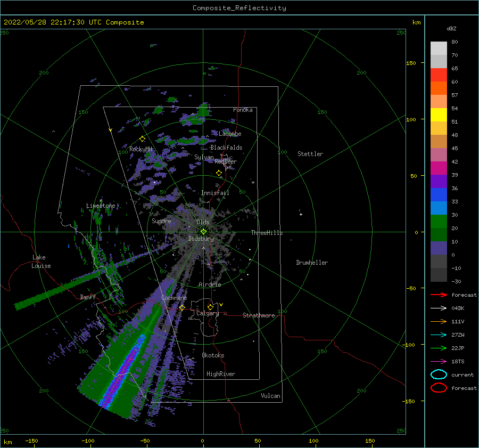Image resolution: width=479 pixels, height=448 pixels.
Task: Click the yellow diamond marker near Cochrane
Action: pyautogui.click(x=182, y=307)
